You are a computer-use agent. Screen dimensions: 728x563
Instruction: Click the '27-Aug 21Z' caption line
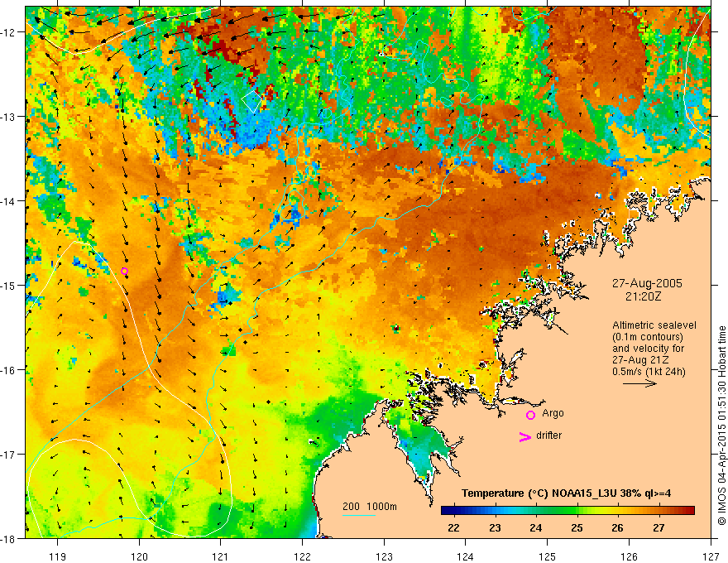click(x=639, y=360)
